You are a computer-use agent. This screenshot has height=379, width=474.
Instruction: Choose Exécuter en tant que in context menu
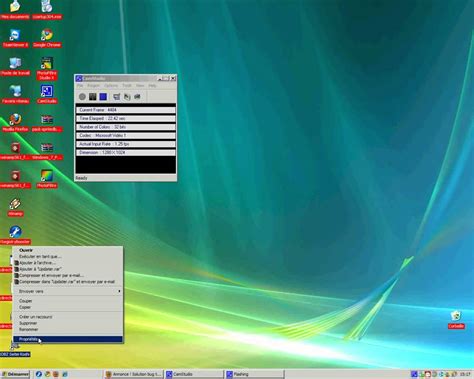pos(68,256)
